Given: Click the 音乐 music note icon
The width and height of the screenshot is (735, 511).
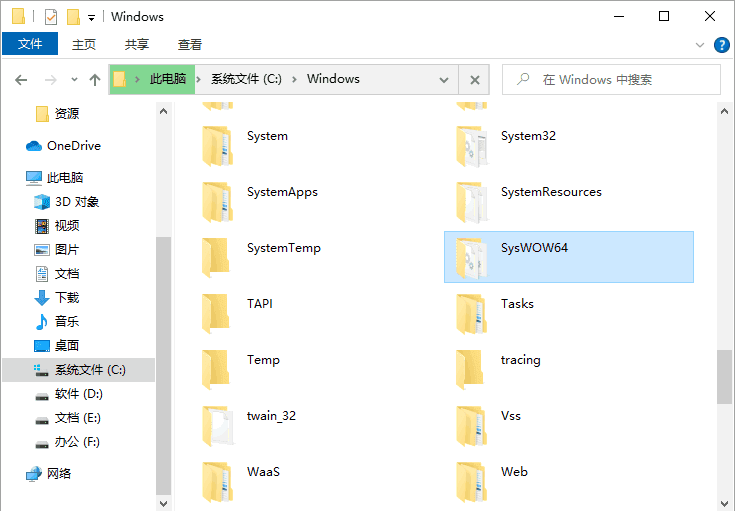Looking at the screenshot, I should tap(42, 322).
